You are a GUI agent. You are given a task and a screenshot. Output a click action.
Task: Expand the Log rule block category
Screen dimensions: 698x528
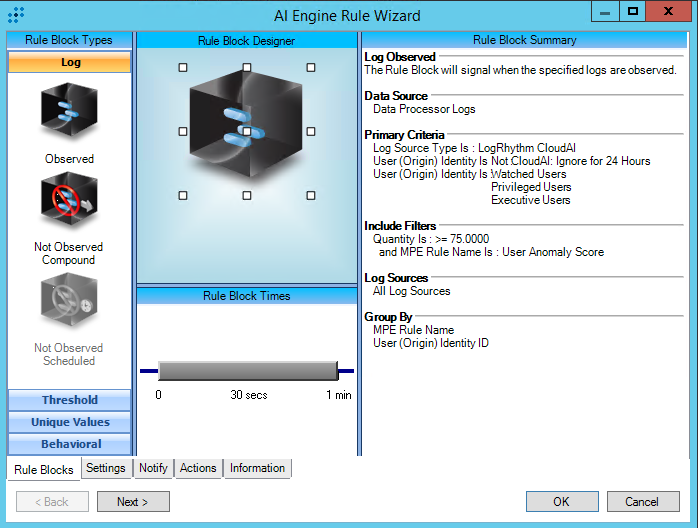tap(70, 62)
